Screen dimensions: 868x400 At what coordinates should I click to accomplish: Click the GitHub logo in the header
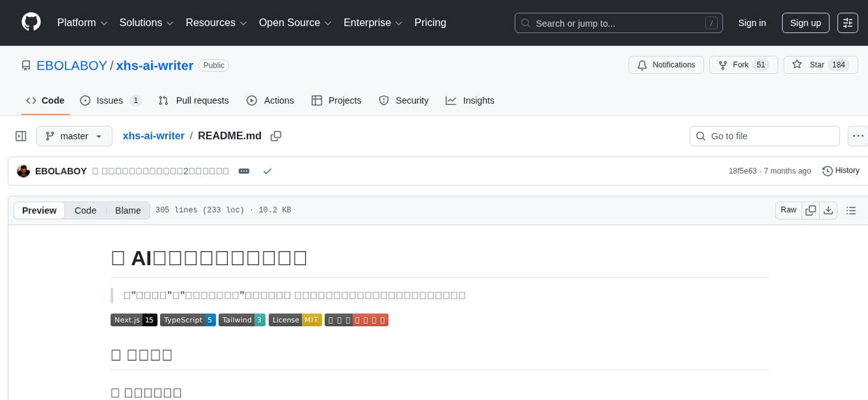click(x=31, y=22)
